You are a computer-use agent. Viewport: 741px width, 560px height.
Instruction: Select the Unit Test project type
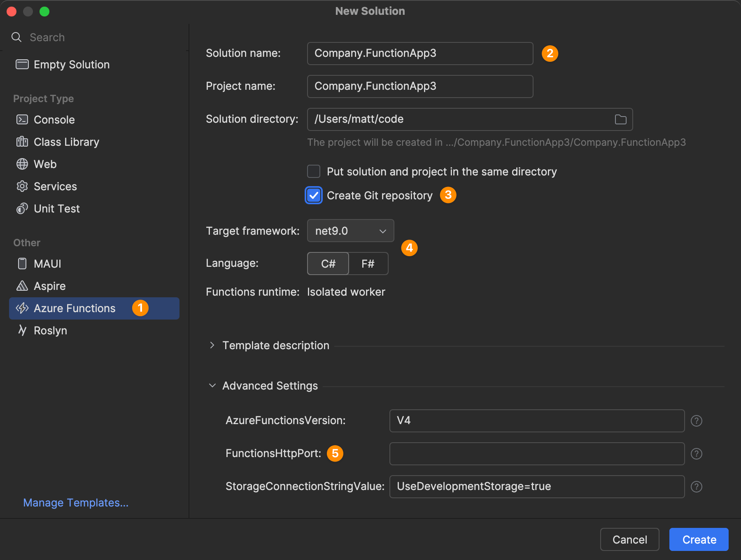click(x=56, y=208)
